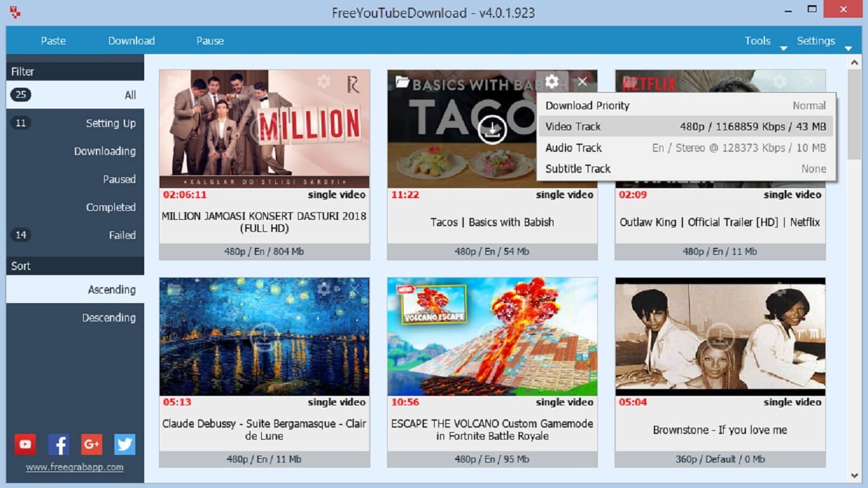
Task: Click the FreeYouTubeDownload app icon in the title bar
Action: click(16, 12)
